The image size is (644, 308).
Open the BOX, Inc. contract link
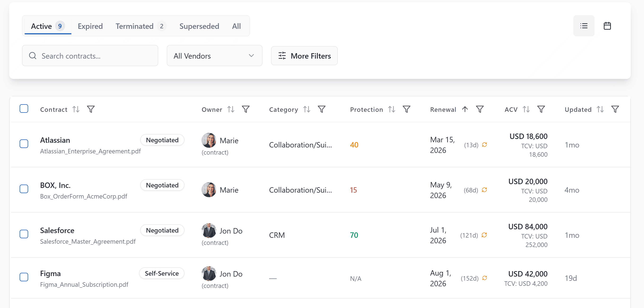(x=55, y=185)
